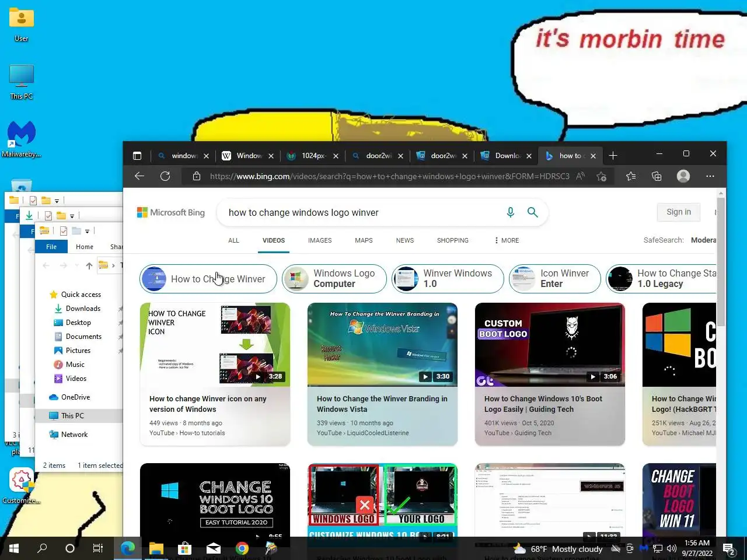The height and width of the screenshot is (560, 747).
Task: Select Documents in Explorer navigation pane
Action: click(83, 337)
